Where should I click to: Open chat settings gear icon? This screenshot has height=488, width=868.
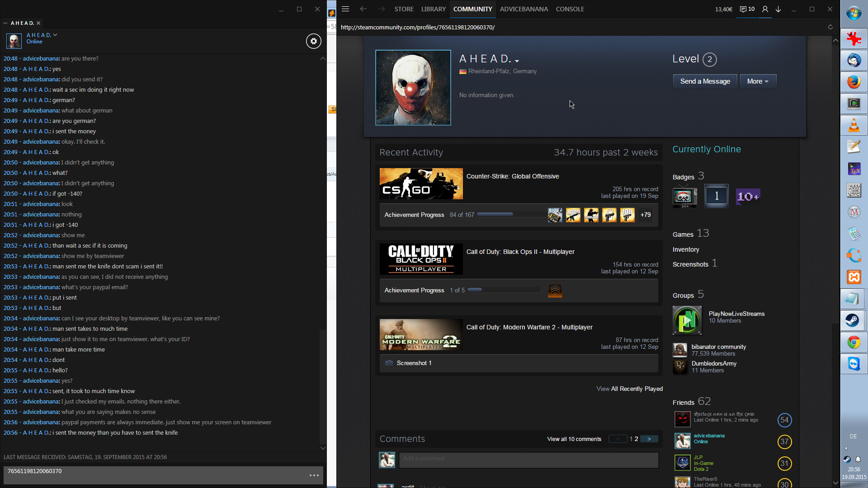[x=314, y=41]
